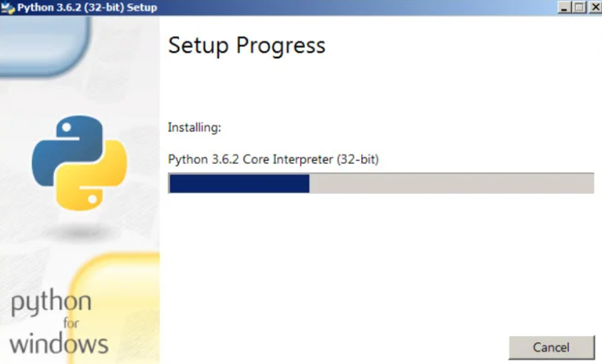Click the Python two-snake logo
Image resolution: width=602 pixels, height=364 pixels.
coord(80,163)
